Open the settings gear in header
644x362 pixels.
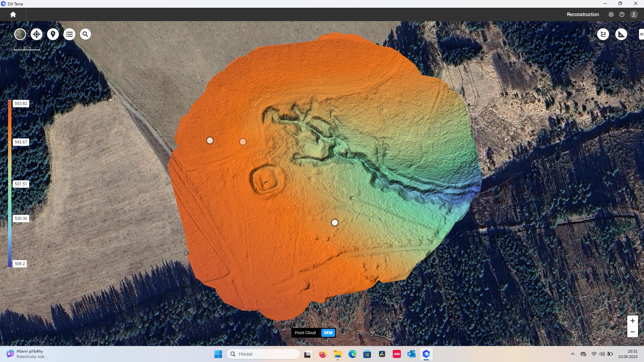point(611,14)
